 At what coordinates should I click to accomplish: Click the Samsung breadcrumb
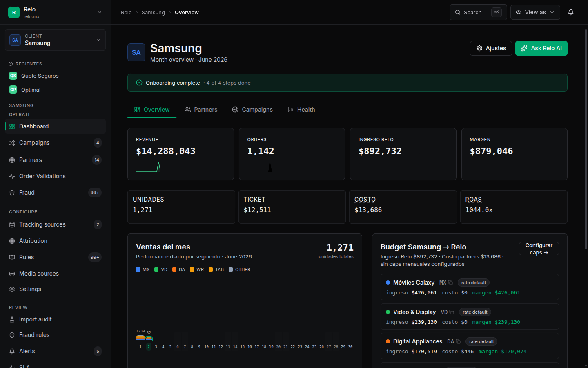tap(153, 13)
